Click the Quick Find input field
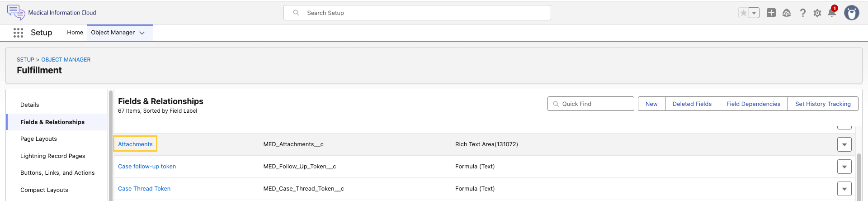This screenshot has height=201, width=868. click(x=591, y=104)
